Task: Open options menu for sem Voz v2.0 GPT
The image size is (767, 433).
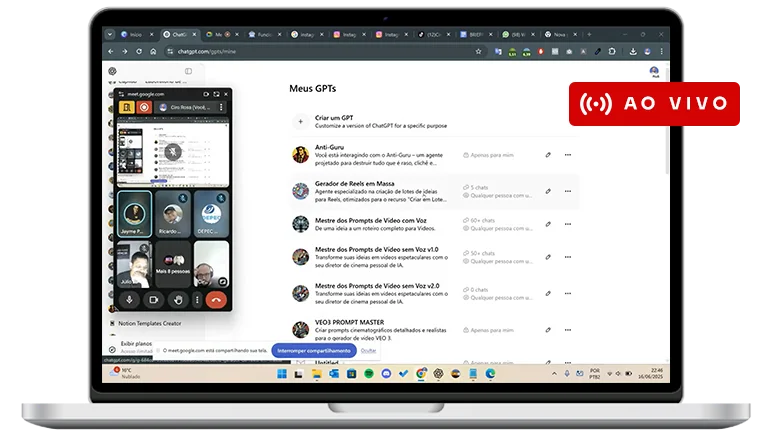Action: tap(567, 294)
